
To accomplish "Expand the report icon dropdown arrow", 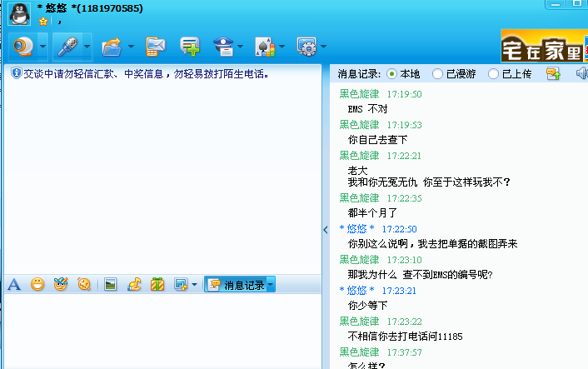I will pyautogui.click(x=241, y=47).
